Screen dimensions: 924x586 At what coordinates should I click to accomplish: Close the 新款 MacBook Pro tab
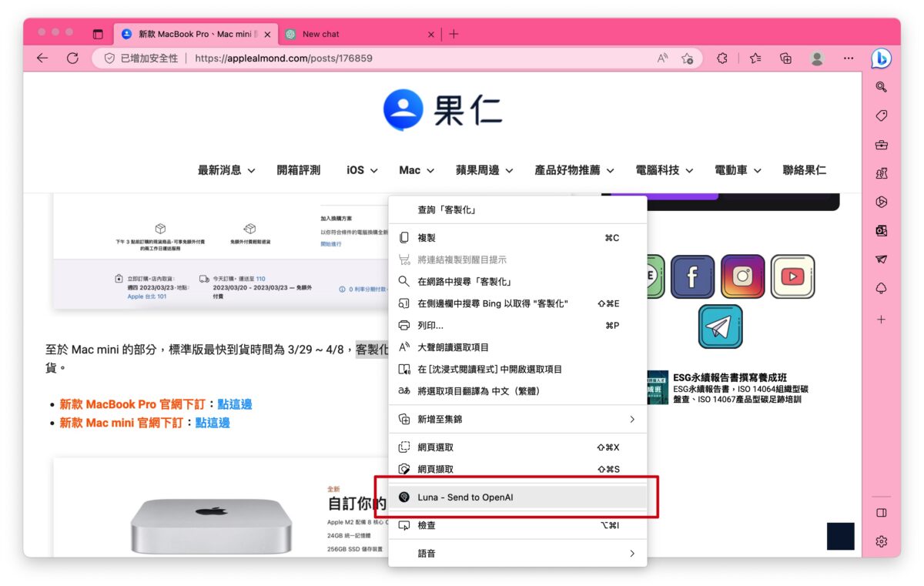click(x=267, y=34)
